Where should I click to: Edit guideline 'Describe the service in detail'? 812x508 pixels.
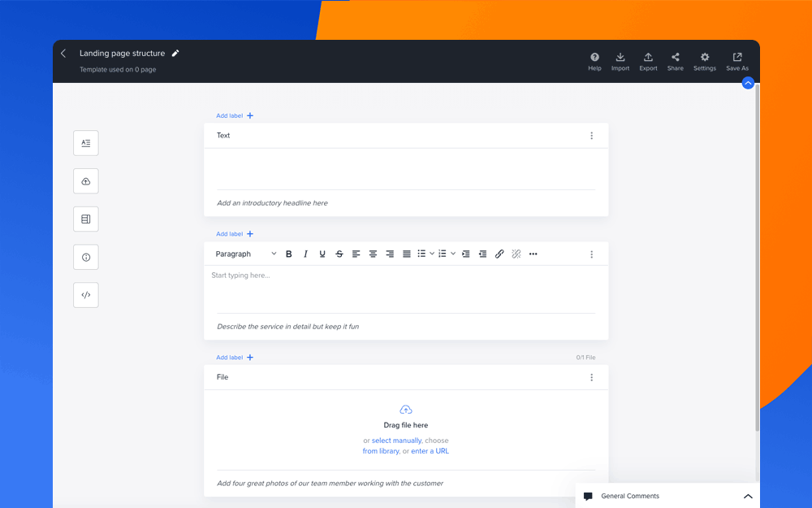tap(288, 327)
